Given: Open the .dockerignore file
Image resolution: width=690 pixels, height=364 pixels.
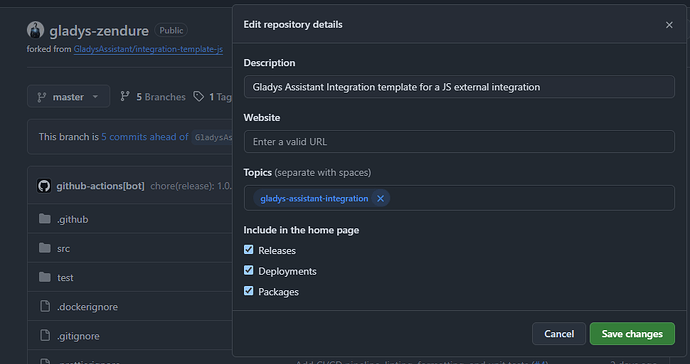Looking at the screenshot, I should point(87,307).
